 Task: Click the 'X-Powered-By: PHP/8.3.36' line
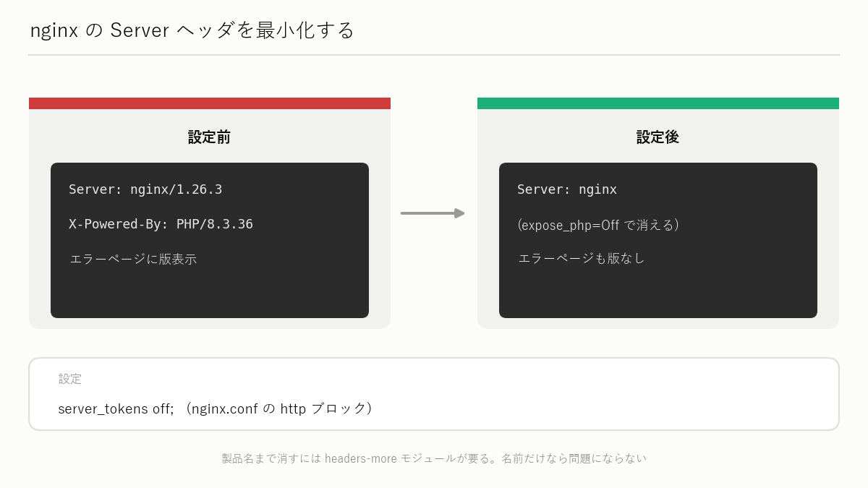click(x=161, y=224)
